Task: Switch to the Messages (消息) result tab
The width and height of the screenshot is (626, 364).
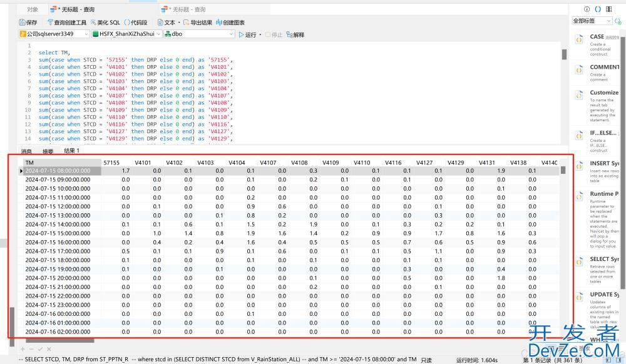Action: (26, 151)
